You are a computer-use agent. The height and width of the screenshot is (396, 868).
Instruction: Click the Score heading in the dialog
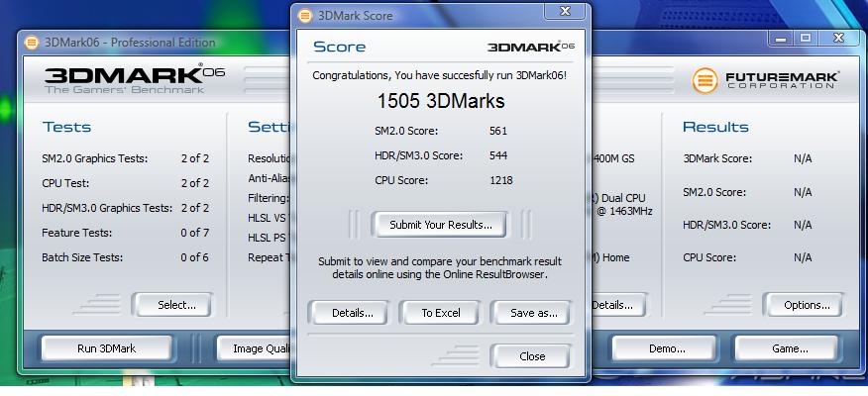coord(339,47)
